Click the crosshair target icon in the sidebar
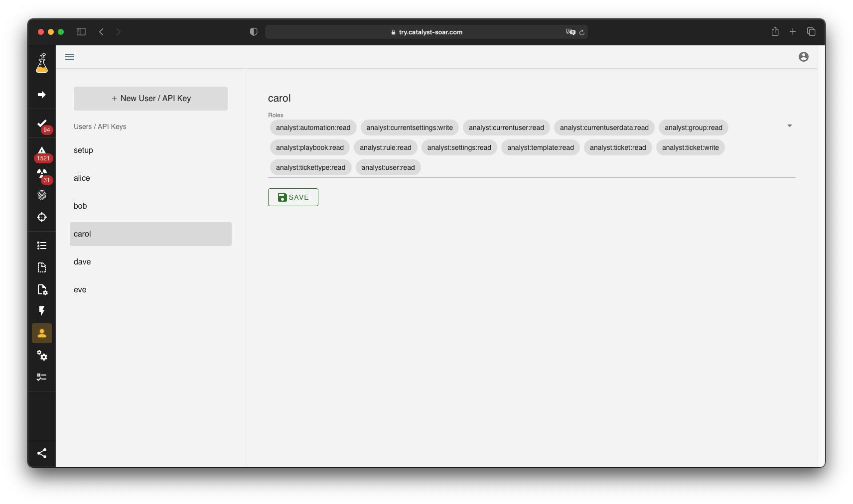 [x=42, y=217]
